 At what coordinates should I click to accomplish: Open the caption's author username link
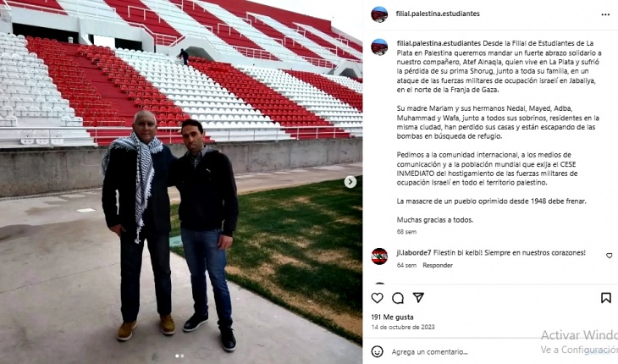[439, 43]
